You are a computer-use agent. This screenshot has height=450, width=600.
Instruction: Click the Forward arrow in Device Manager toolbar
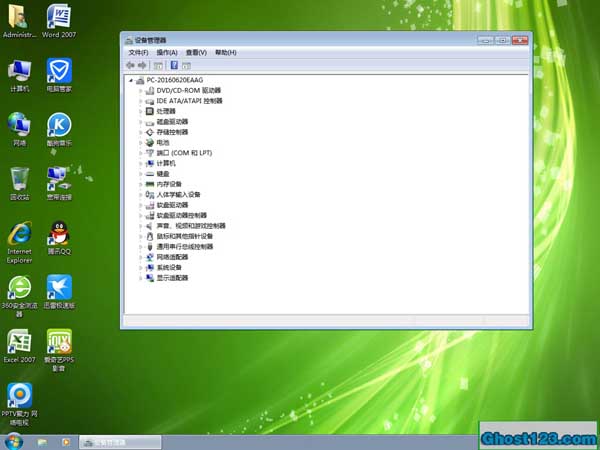coord(142,65)
